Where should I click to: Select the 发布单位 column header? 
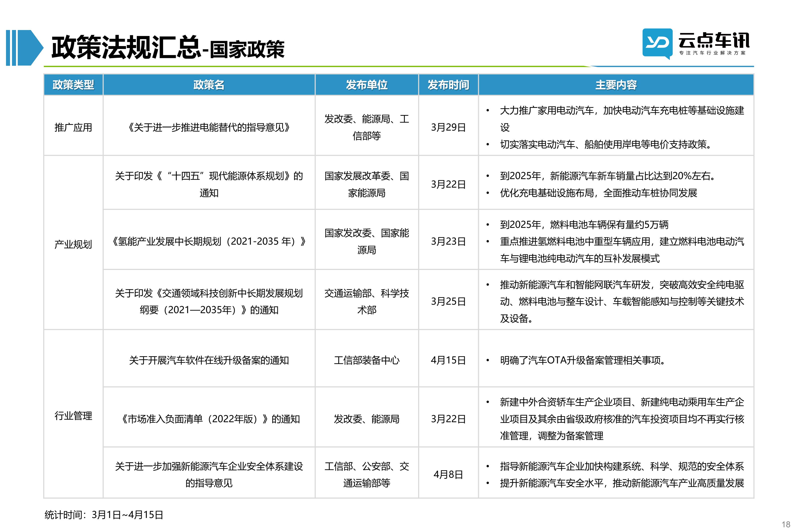(x=367, y=85)
